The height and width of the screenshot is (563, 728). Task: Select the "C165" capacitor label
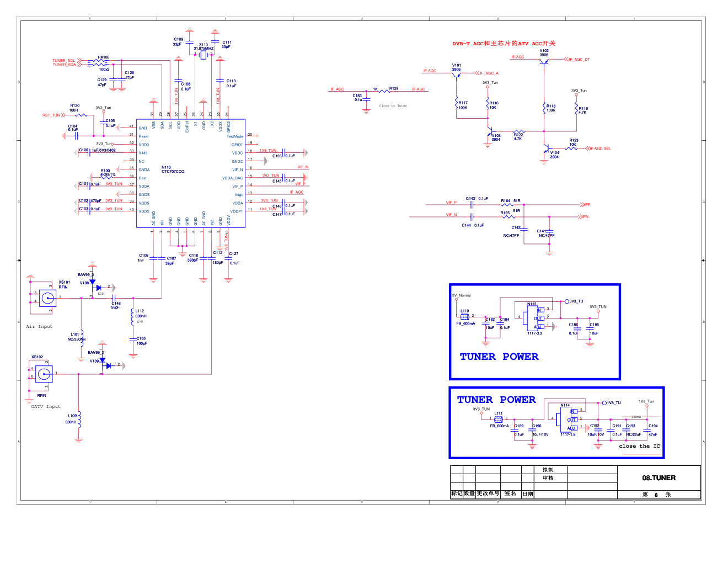click(141, 339)
